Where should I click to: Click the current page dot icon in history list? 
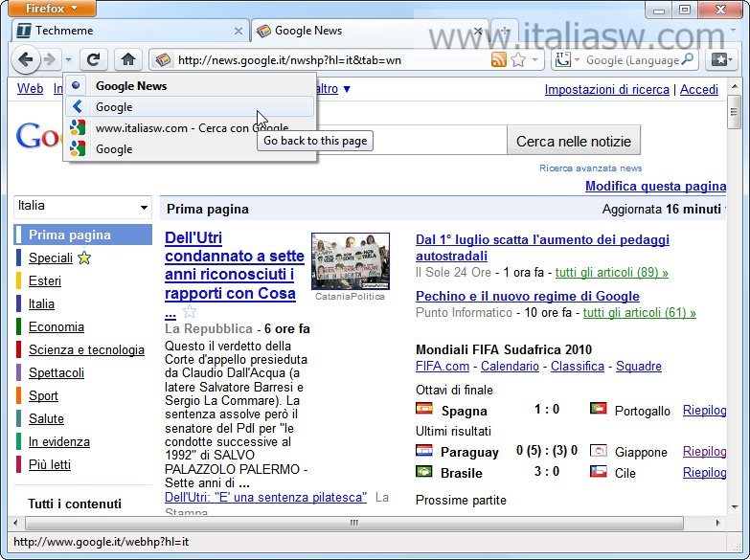coord(76,85)
